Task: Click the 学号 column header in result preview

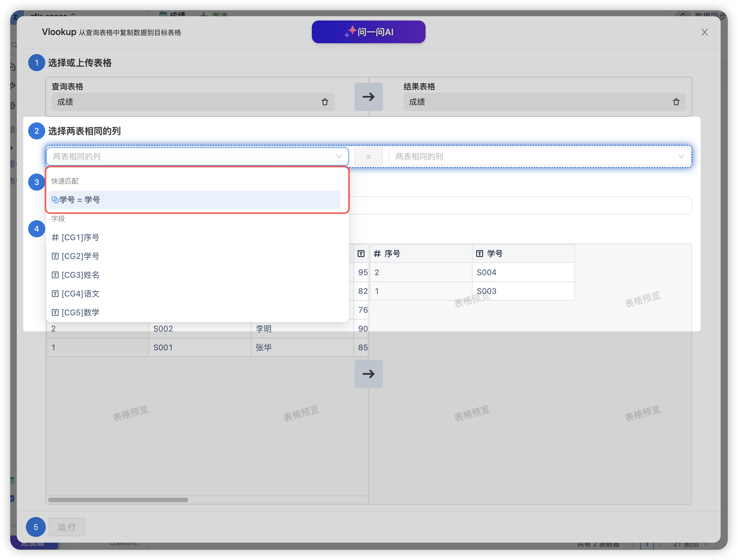Action: 523,254
